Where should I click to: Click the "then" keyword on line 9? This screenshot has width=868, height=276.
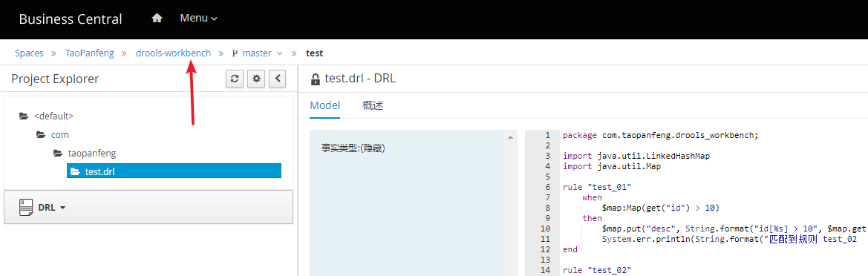[x=592, y=218]
